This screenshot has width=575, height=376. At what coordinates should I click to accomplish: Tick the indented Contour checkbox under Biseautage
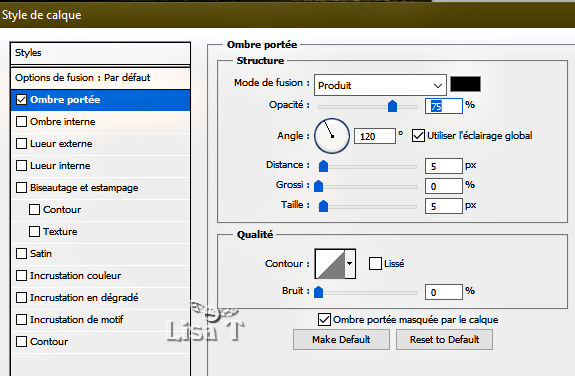tap(34, 210)
